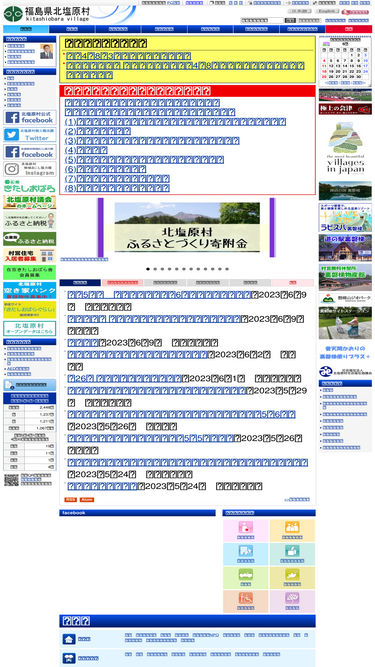375x667 pixels.
Task: Open the red tab in the main navigation bar
Action: pos(349,29)
